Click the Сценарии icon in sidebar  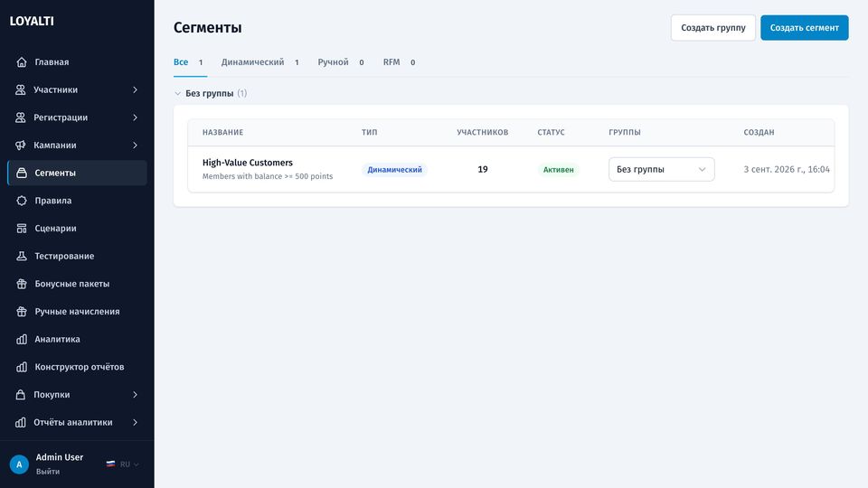tap(22, 228)
